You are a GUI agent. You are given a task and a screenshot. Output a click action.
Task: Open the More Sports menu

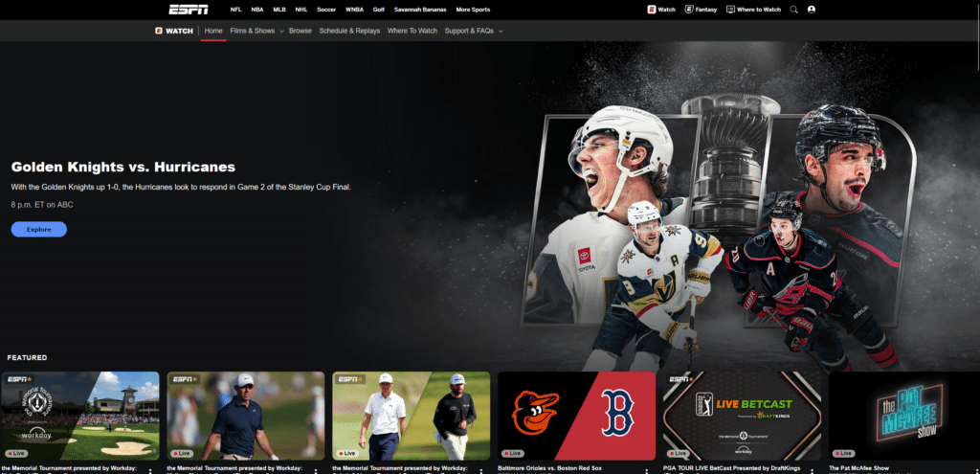point(473,10)
